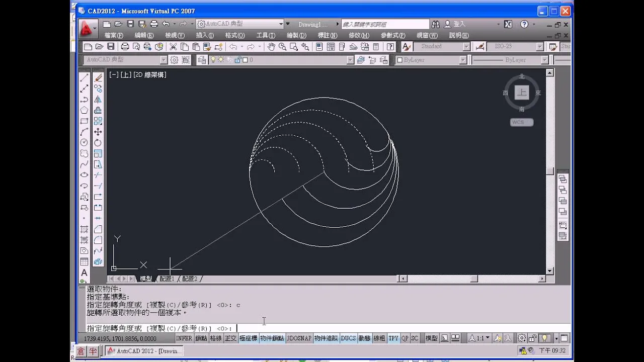Viewport: 644px width, 362px height.
Task: Switch to the 配置2 layout tab
Action: click(190, 279)
